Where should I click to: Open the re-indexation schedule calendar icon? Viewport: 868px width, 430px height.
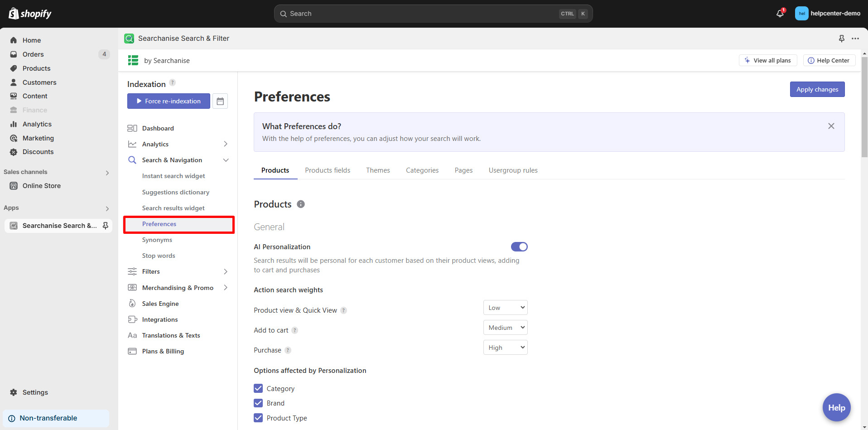coord(221,101)
